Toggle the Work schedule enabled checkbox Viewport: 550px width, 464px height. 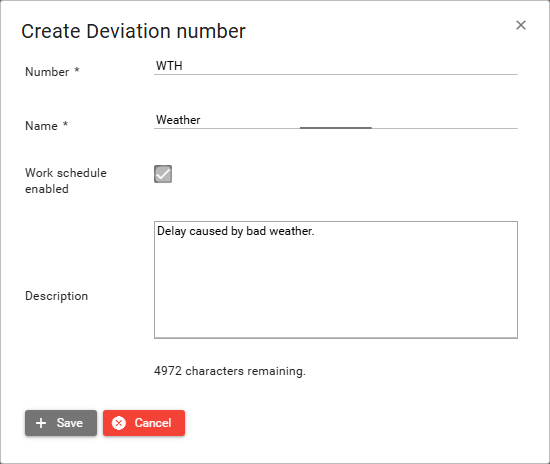tap(163, 174)
